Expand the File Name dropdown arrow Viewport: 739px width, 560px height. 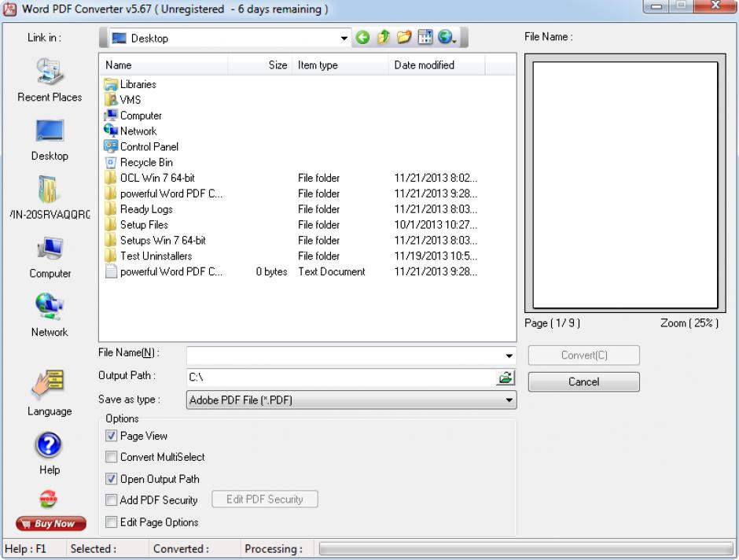tap(509, 356)
